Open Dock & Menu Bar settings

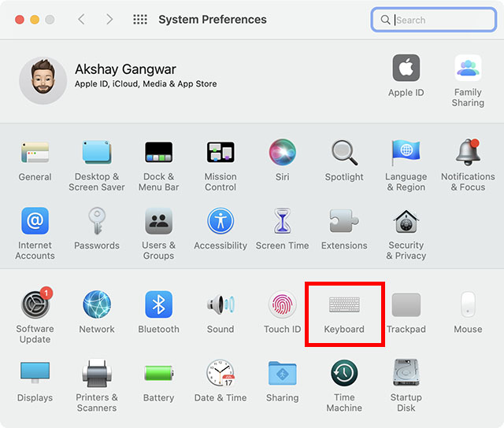click(x=158, y=153)
